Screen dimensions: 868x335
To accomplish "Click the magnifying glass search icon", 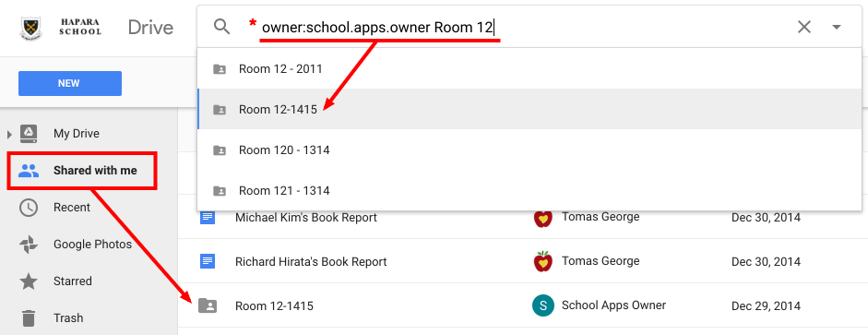I will tap(221, 27).
